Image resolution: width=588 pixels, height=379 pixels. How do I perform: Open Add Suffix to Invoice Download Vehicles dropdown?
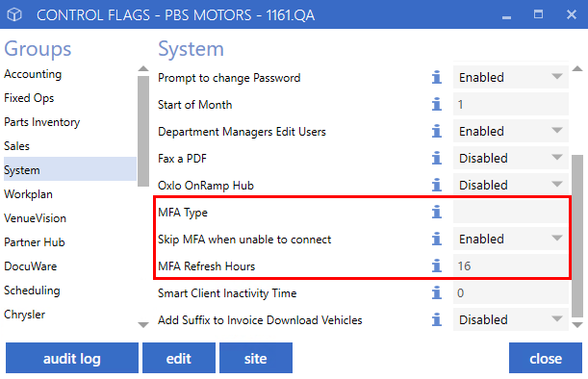[x=511, y=319]
